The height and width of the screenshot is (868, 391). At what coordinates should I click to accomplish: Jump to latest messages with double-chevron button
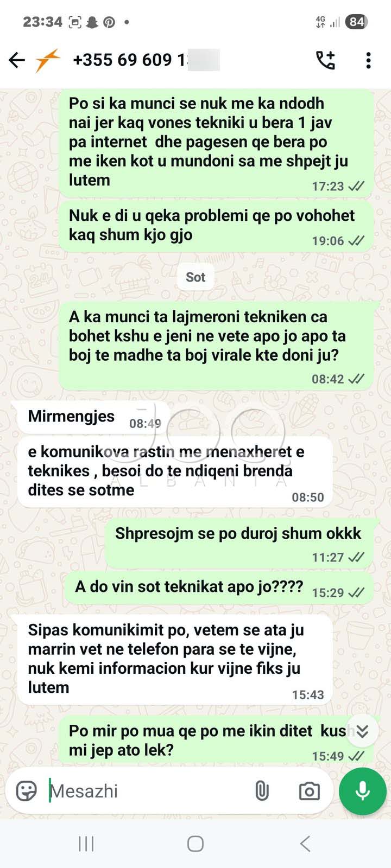click(362, 731)
